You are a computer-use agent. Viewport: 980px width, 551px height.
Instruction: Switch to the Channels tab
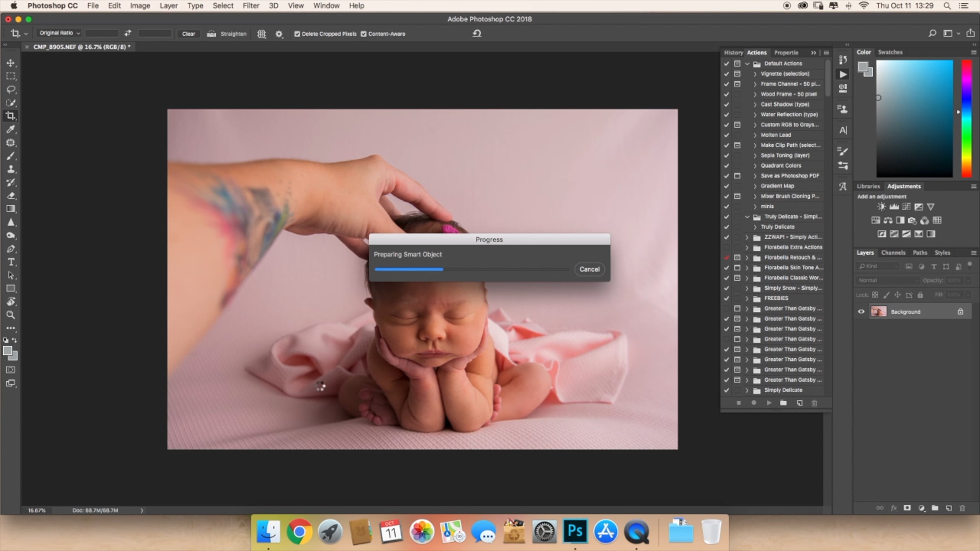point(893,253)
